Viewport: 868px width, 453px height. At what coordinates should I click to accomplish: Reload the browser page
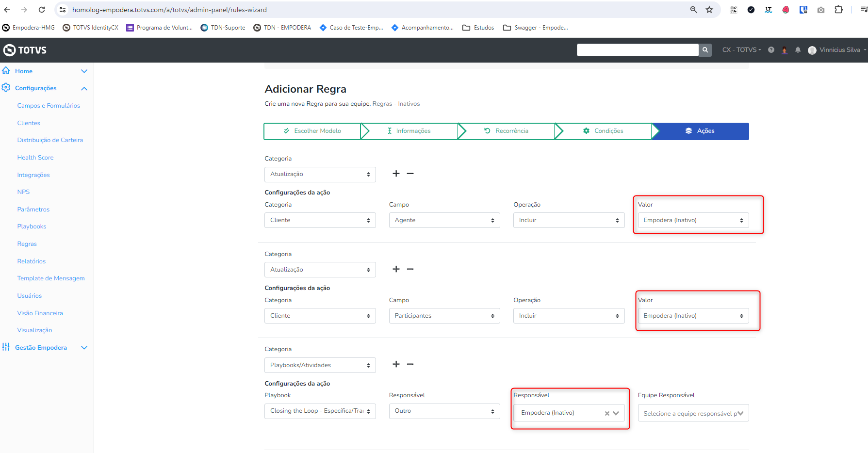[42, 10]
